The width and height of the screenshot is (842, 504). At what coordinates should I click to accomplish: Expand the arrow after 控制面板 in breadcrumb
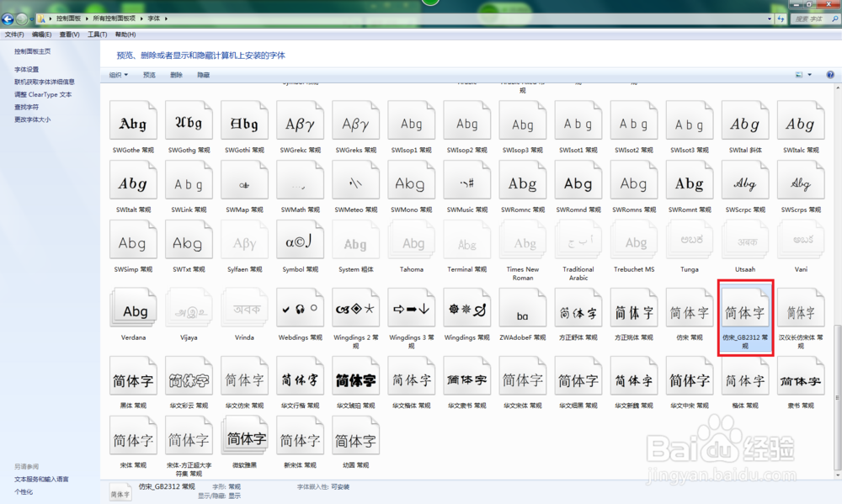[87, 19]
